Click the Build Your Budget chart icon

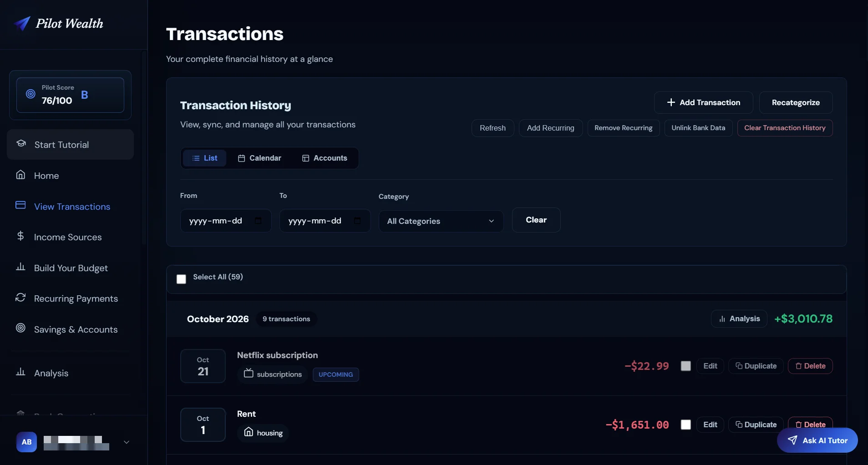pos(20,267)
